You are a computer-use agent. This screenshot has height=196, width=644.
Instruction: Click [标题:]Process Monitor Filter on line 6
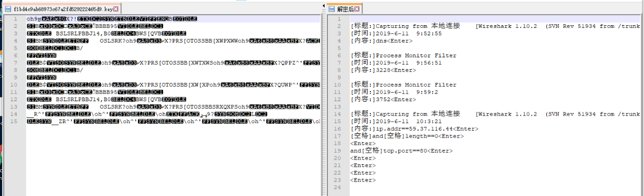pyautogui.click(x=403, y=55)
